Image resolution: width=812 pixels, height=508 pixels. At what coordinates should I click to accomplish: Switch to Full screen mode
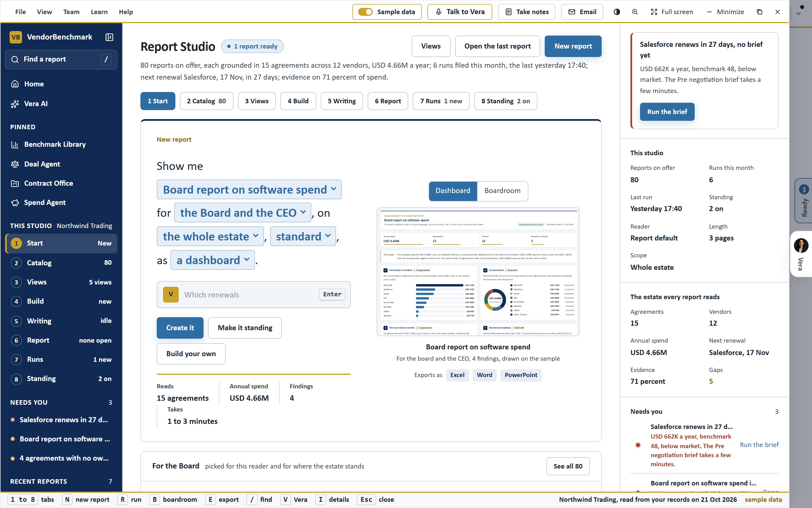[x=672, y=12]
